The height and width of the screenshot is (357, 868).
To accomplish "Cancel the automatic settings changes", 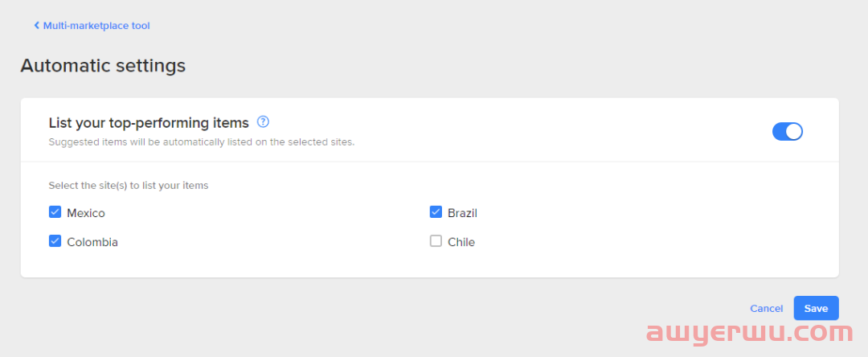I will coord(766,309).
